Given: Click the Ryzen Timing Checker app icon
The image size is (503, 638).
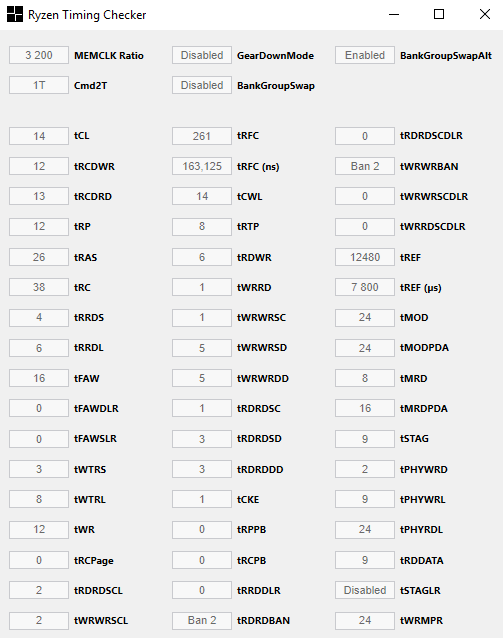Looking at the screenshot, I should pyautogui.click(x=15, y=14).
